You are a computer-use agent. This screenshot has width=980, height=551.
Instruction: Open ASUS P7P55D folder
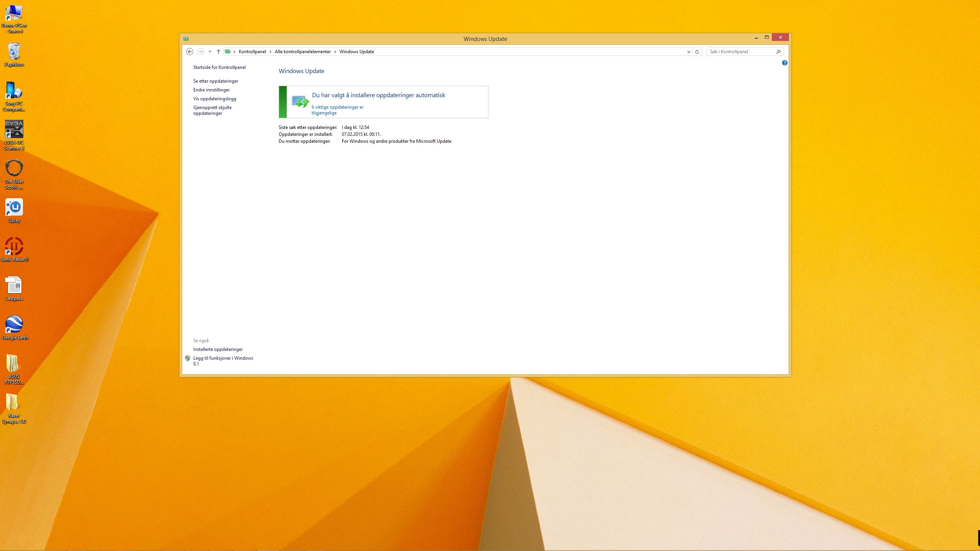coord(14,370)
